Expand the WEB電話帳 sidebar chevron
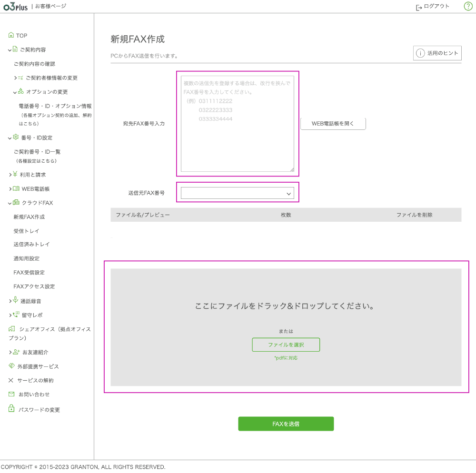The width and height of the screenshot is (476, 473). (10, 189)
